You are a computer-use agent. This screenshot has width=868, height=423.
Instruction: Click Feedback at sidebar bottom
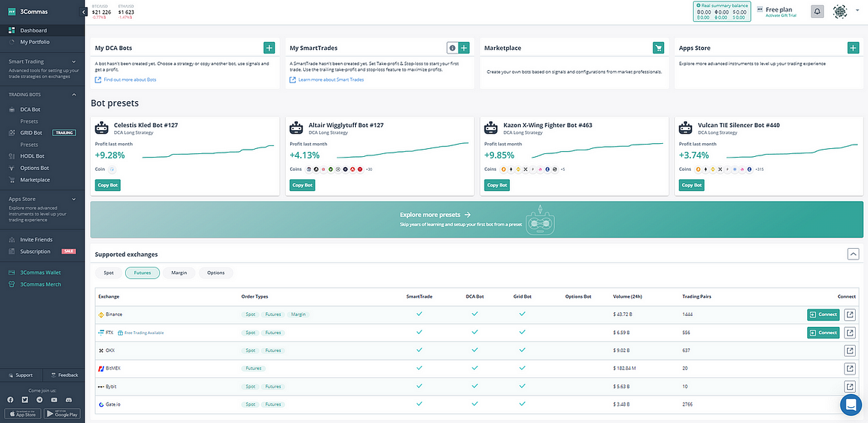[64, 375]
